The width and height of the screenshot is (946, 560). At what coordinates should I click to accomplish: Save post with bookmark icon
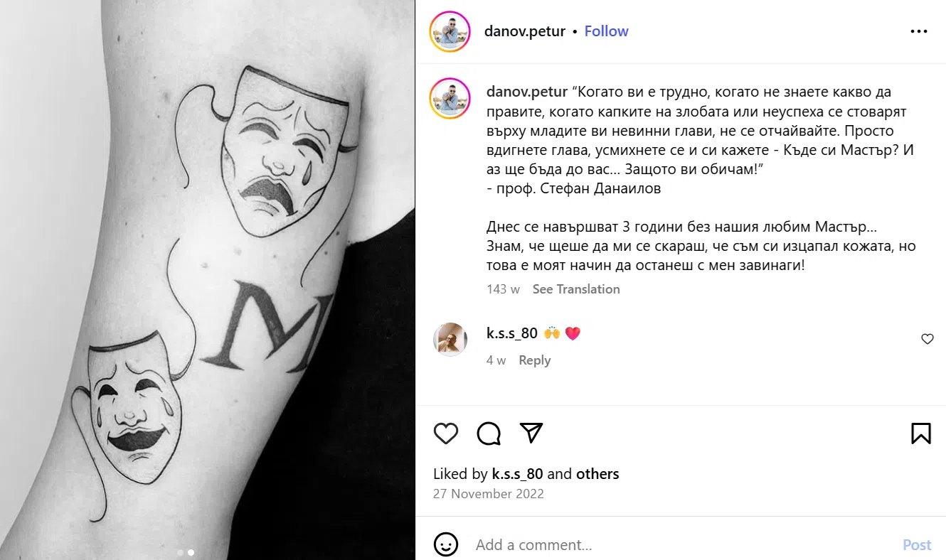920,433
